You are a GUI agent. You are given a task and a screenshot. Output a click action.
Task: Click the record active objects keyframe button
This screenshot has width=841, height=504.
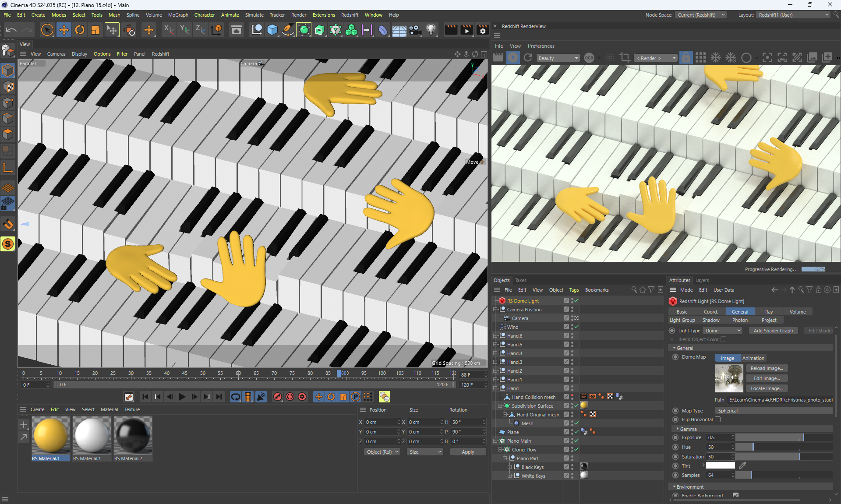[x=278, y=397]
